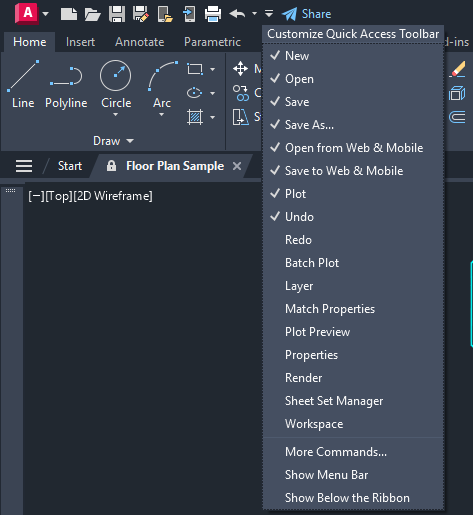
Task: Switch to the Home ribbon tab
Action: (x=30, y=42)
